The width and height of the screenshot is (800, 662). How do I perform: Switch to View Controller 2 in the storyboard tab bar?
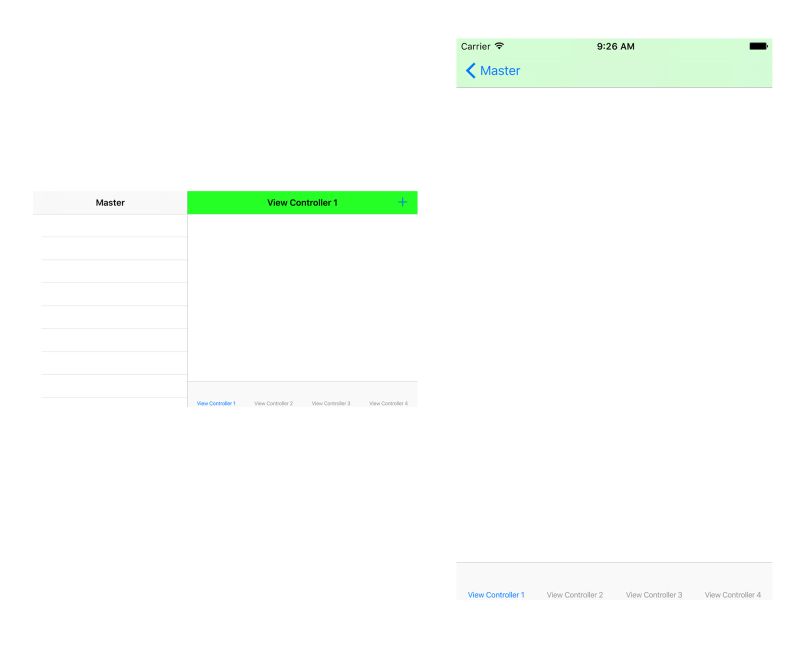coord(273,403)
